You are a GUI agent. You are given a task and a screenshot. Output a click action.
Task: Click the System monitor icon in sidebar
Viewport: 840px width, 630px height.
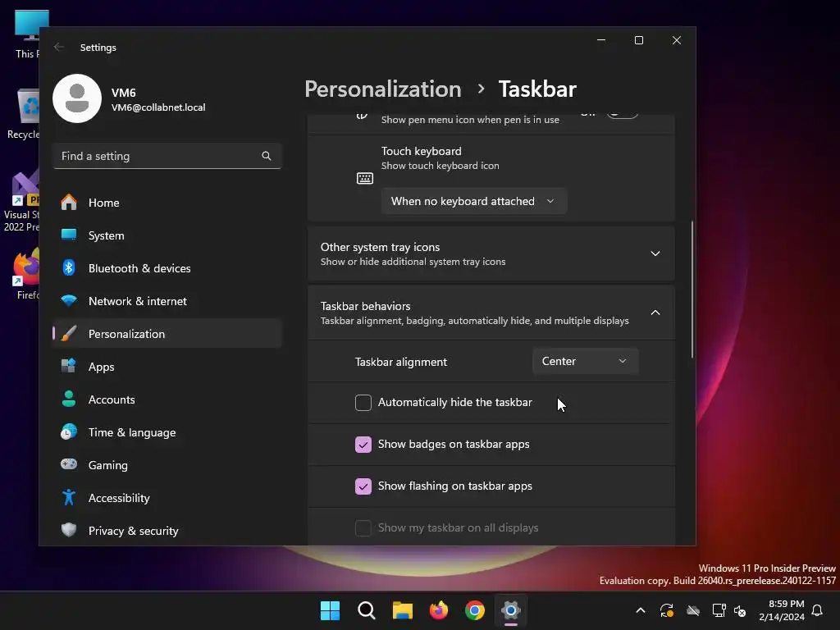click(69, 235)
